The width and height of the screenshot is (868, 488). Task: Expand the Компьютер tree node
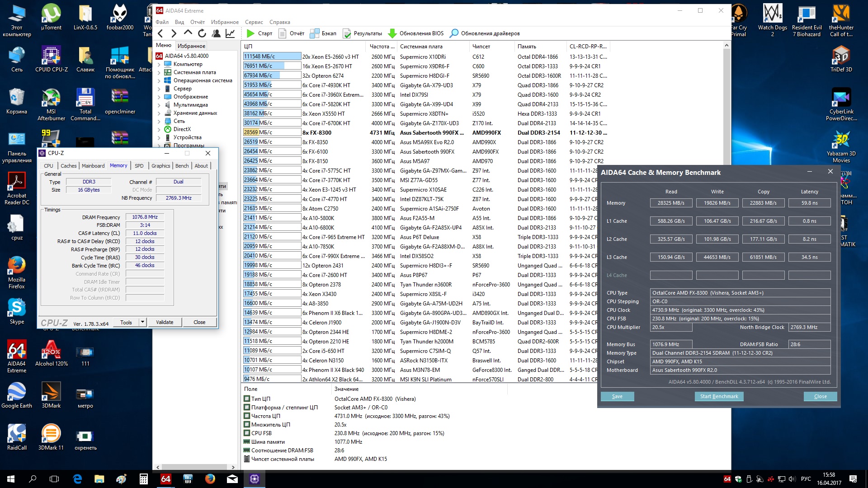point(159,65)
